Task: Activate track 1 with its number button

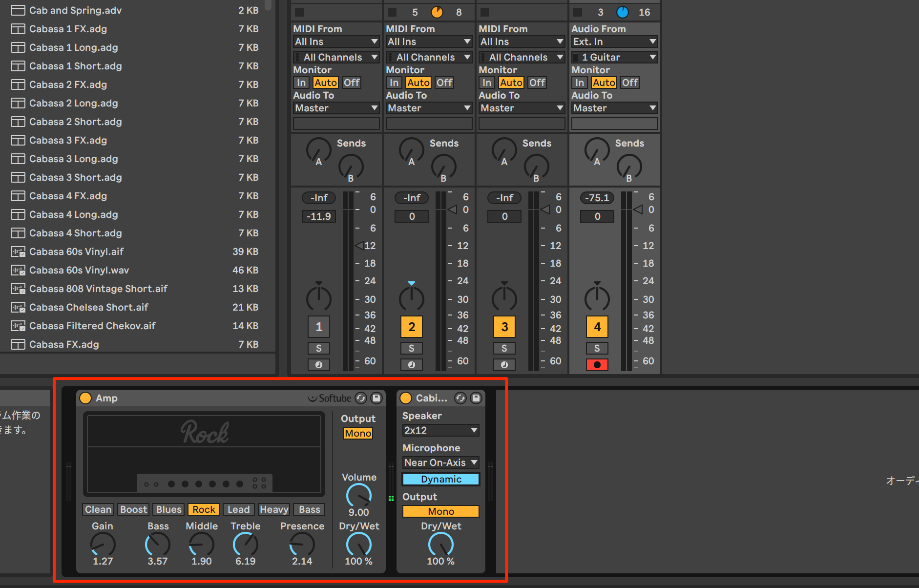Action: click(319, 327)
